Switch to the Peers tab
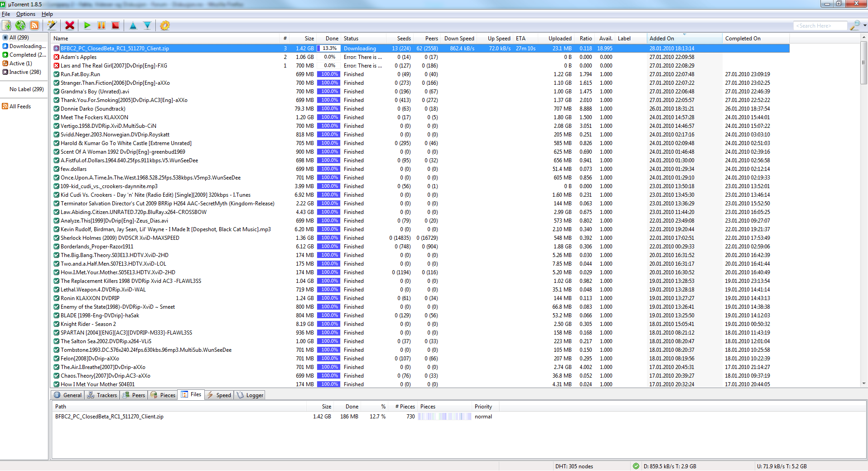 [134, 395]
